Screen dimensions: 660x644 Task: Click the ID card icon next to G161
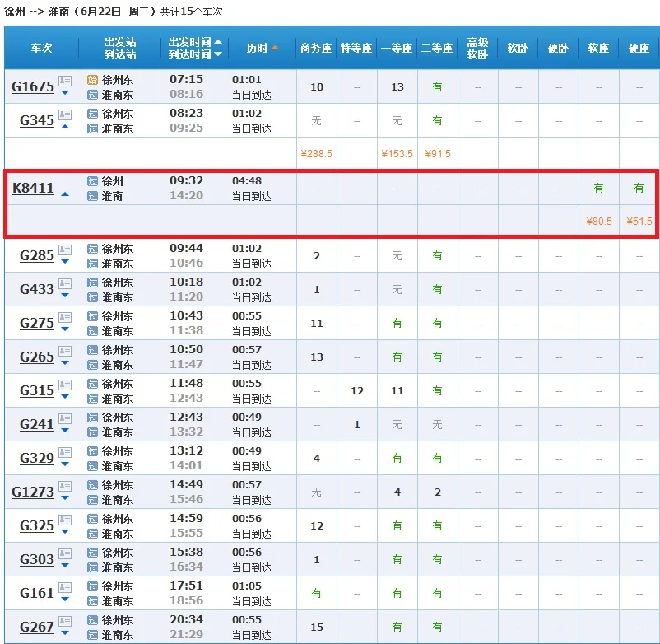(65, 587)
